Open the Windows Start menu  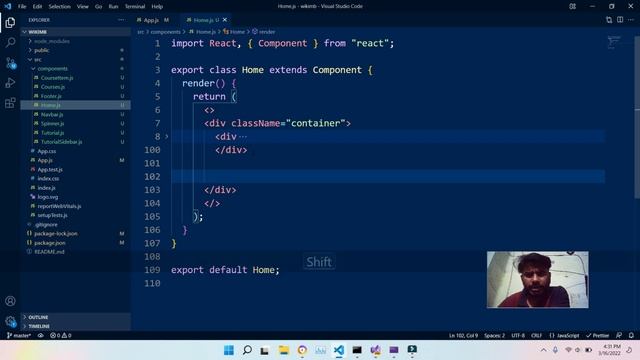pos(229,350)
